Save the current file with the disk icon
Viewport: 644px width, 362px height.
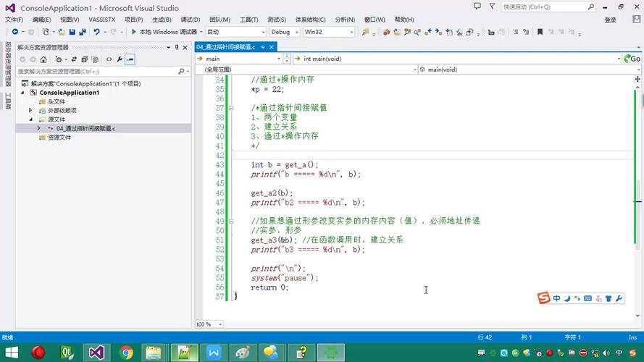[72, 32]
